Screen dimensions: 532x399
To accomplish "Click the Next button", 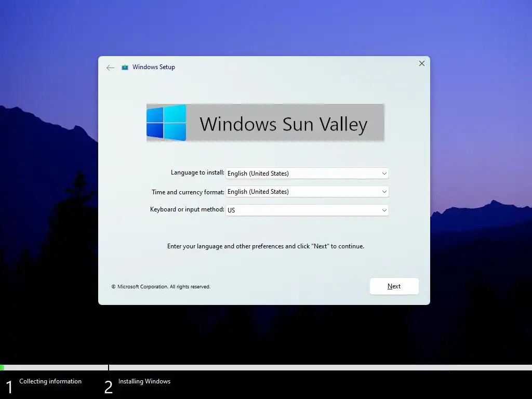I will pyautogui.click(x=394, y=286).
